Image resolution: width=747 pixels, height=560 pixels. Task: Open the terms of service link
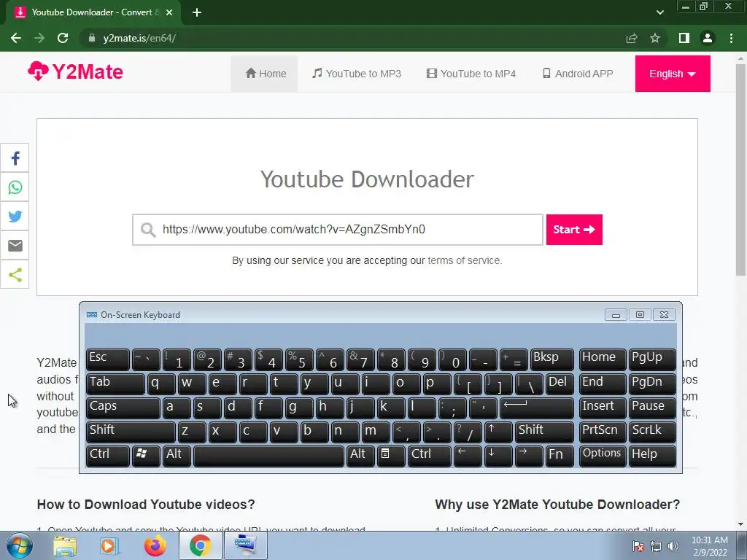464,260
